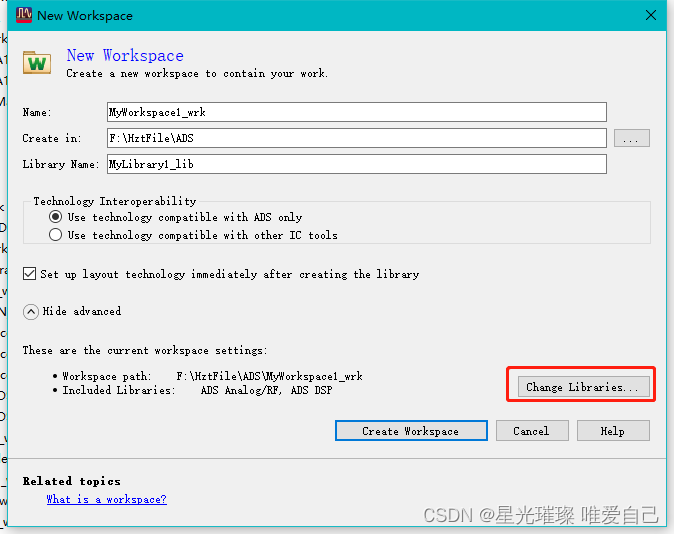The image size is (674, 534).
Task: Open the What is a workspace link
Action: tap(106, 499)
